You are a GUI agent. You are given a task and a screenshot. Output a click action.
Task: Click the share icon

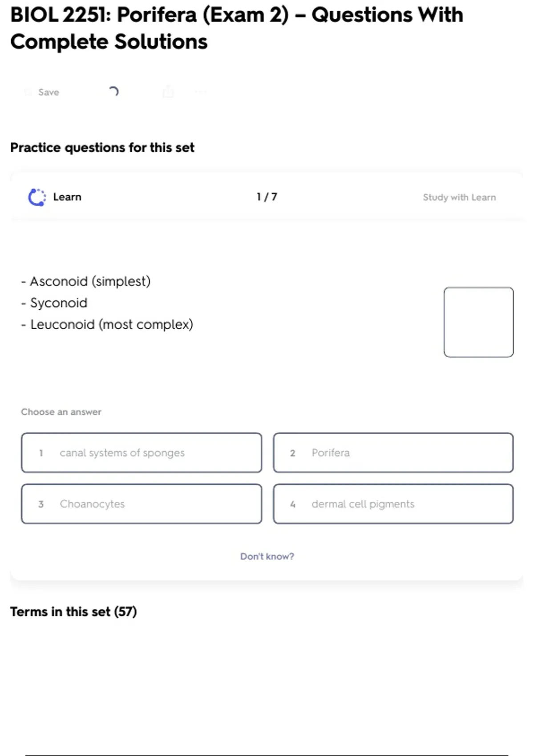point(168,92)
